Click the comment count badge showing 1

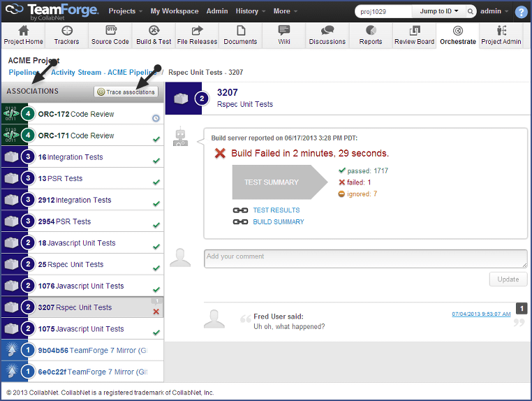522,308
